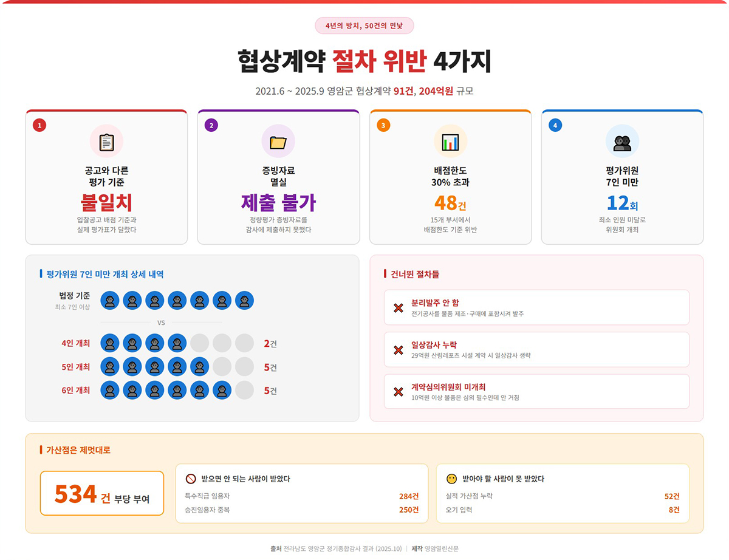Click the clipboard icon in card 1
The image size is (729, 560).
click(106, 142)
